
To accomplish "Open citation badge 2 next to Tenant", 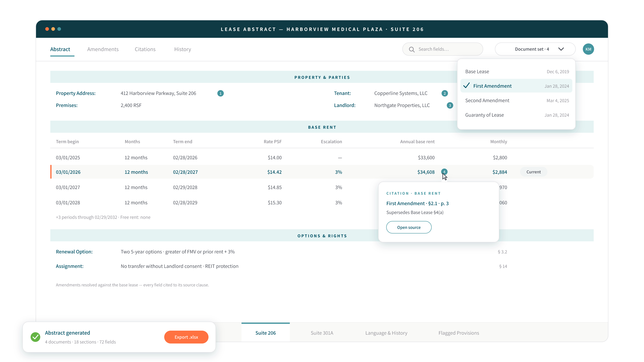I will (445, 93).
